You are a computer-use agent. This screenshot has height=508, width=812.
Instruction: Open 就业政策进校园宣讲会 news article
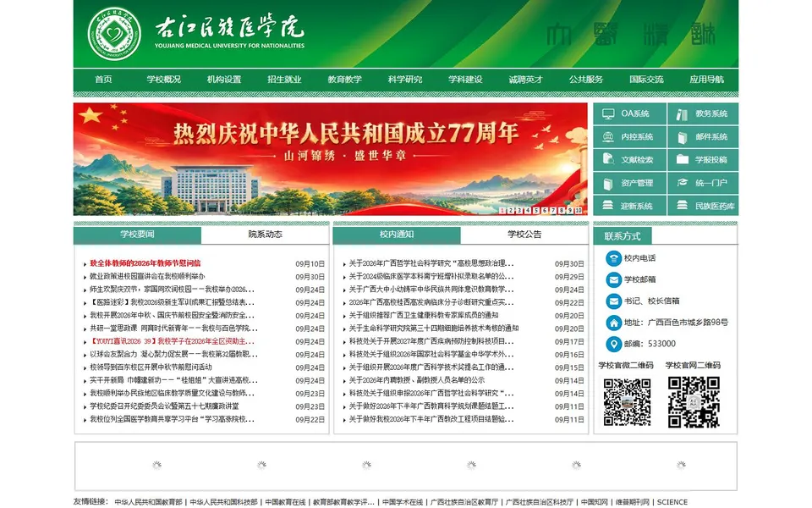pos(147,276)
